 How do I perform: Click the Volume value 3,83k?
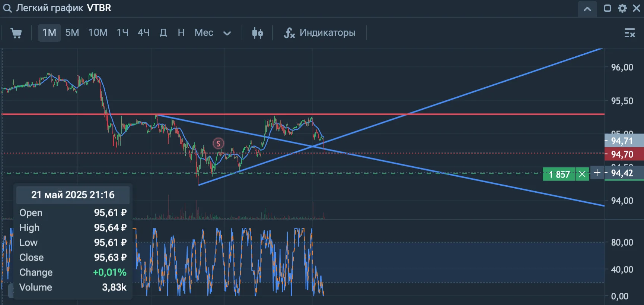click(114, 287)
